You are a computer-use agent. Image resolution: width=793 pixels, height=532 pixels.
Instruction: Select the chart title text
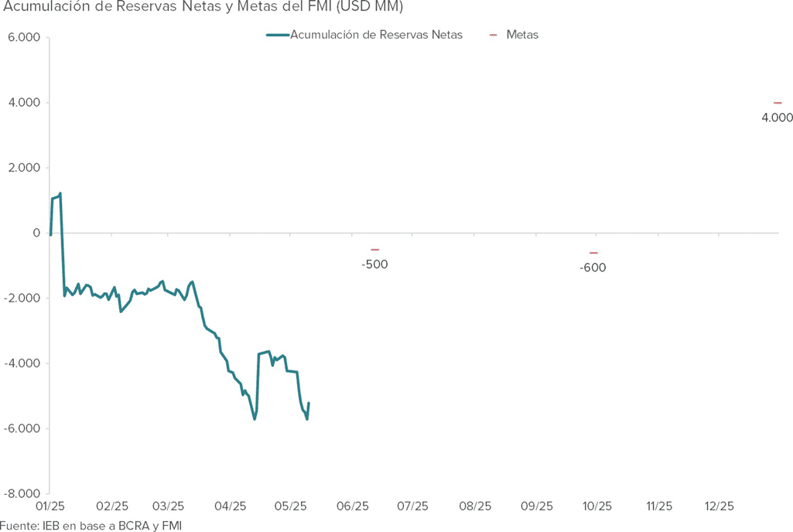click(203, 7)
